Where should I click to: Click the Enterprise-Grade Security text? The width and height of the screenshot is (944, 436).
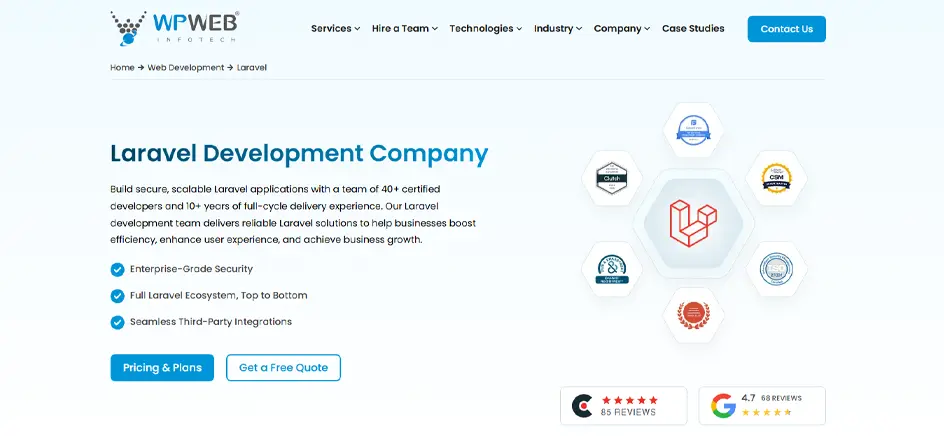[x=191, y=269]
